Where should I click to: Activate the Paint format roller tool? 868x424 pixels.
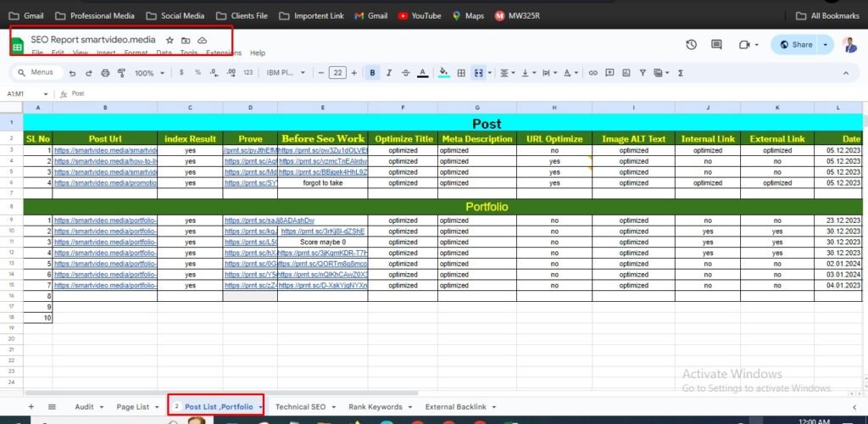(122, 73)
